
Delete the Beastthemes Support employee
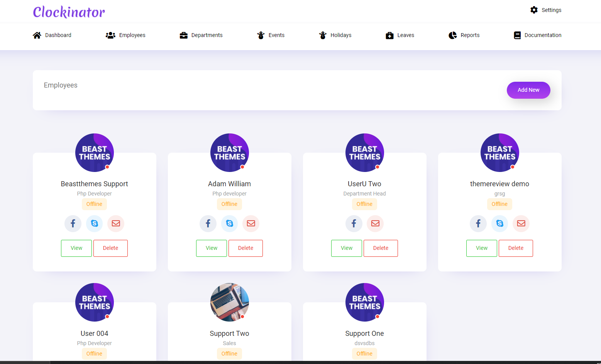pyautogui.click(x=110, y=248)
